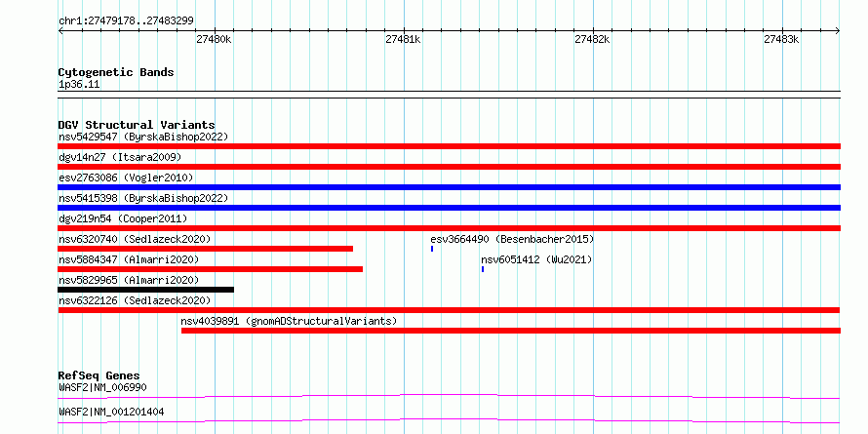Viewport: 868px width, 434px height.
Task: Click the chr1:27479178..27483299 coordinate label
Action: 126,21
